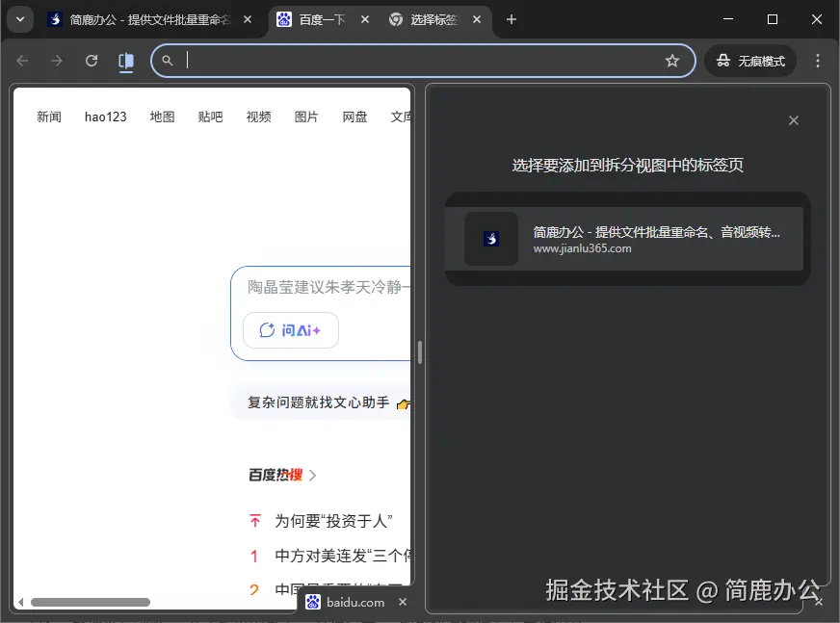The image size is (840, 623).
Task: Navigate back using the back arrow
Action: 22,60
